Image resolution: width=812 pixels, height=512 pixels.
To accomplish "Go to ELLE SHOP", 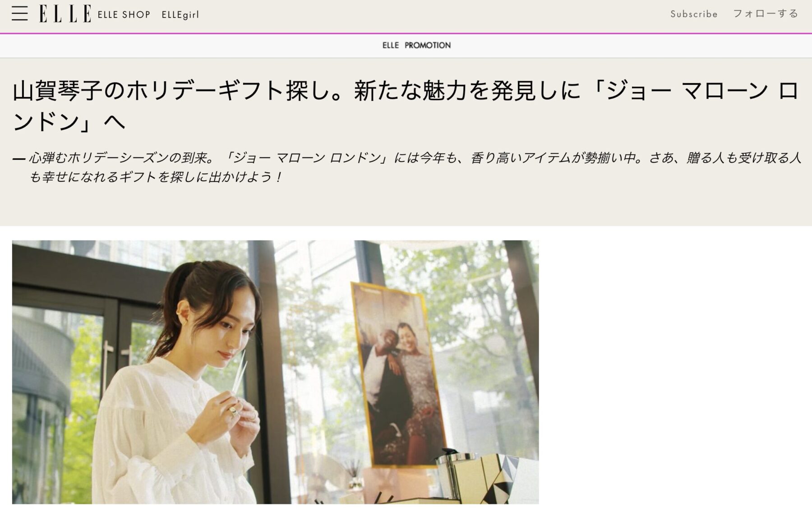I will (x=124, y=15).
